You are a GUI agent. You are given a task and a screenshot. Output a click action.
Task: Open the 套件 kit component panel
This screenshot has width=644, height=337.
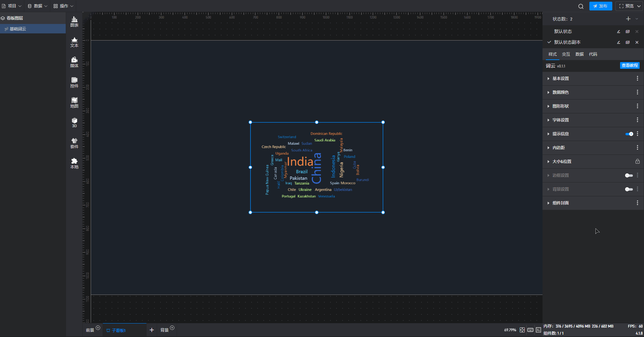74,143
